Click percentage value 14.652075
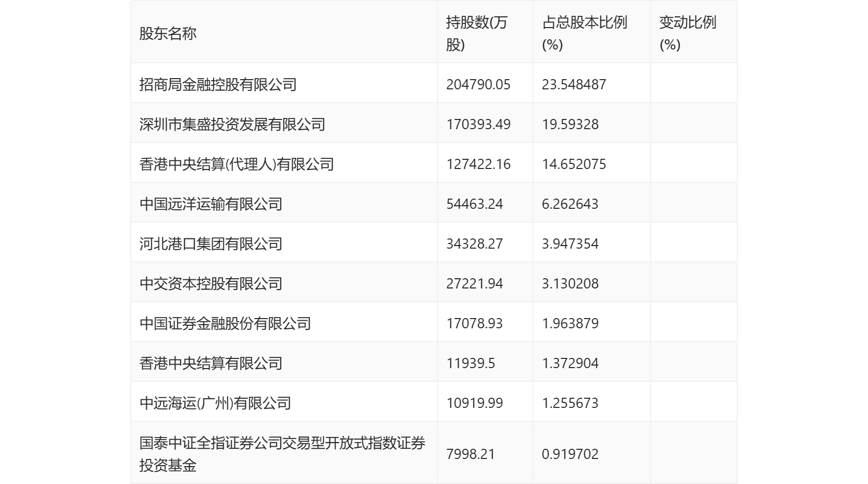 [x=574, y=164]
